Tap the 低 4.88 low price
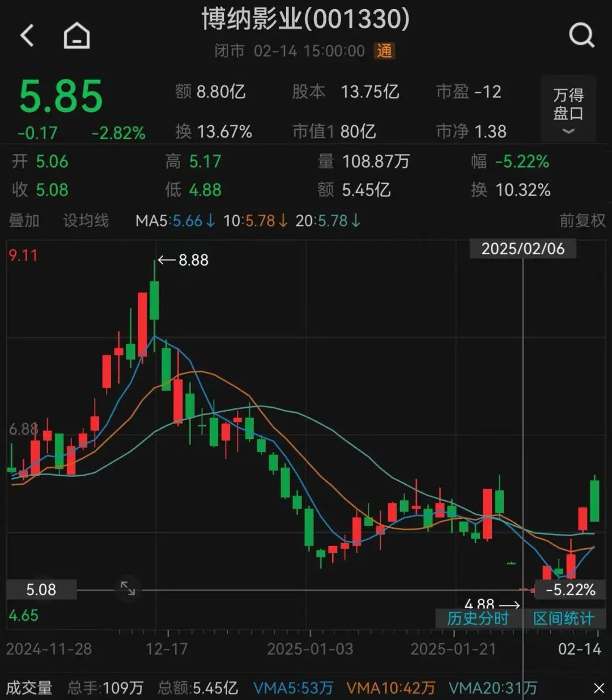 pyautogui.click(x=193, y=190)
